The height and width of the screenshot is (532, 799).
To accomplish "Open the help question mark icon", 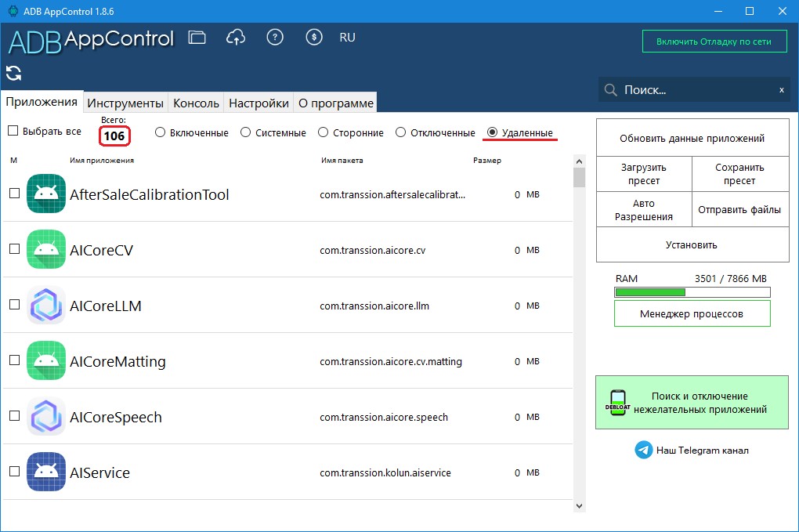I will pos(275,37).
